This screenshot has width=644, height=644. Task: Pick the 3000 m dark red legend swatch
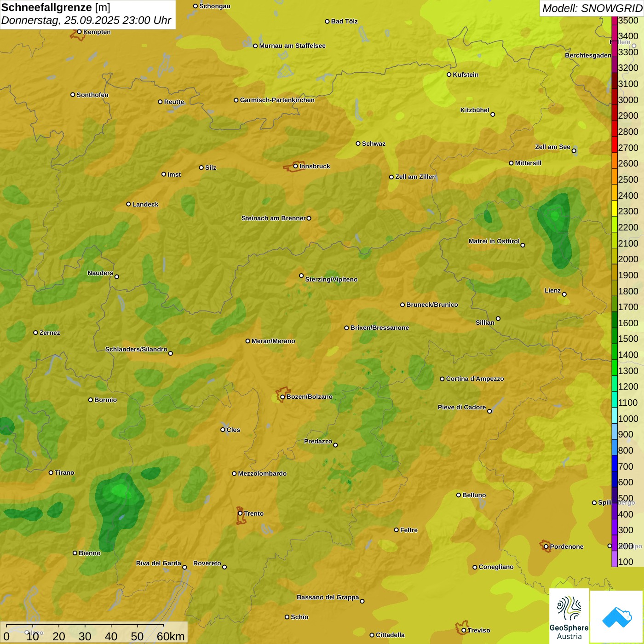click(615, 97)
